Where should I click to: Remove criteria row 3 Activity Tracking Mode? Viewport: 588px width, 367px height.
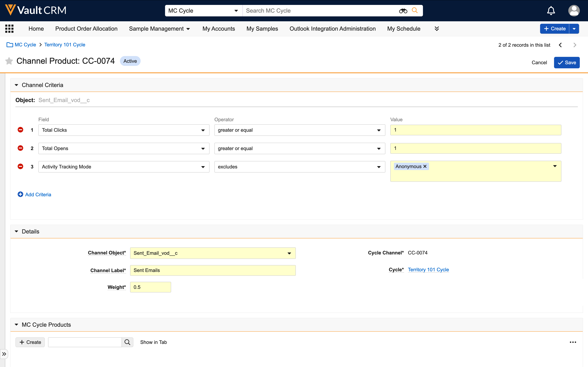(x=20, y=166)
